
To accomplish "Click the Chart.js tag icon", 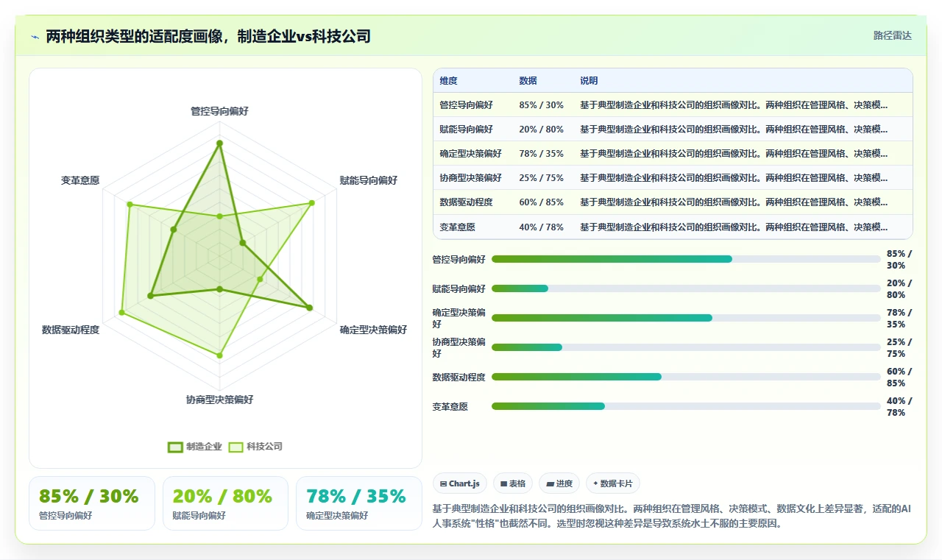I will coord(443,483).
